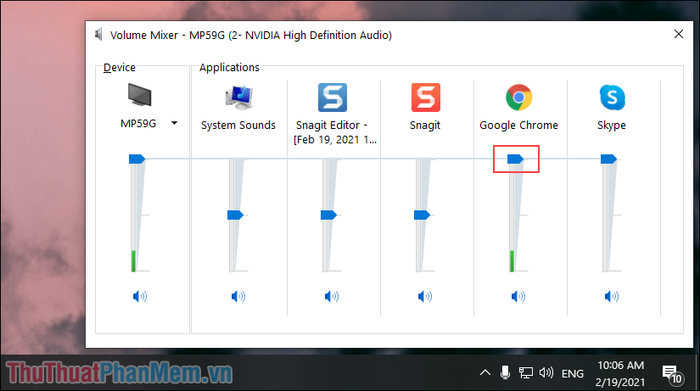The width and height of the screenshot is (700, 391).
Task: Click the Volume Mixer speaker icon in title bar
Action: (99, 34)
